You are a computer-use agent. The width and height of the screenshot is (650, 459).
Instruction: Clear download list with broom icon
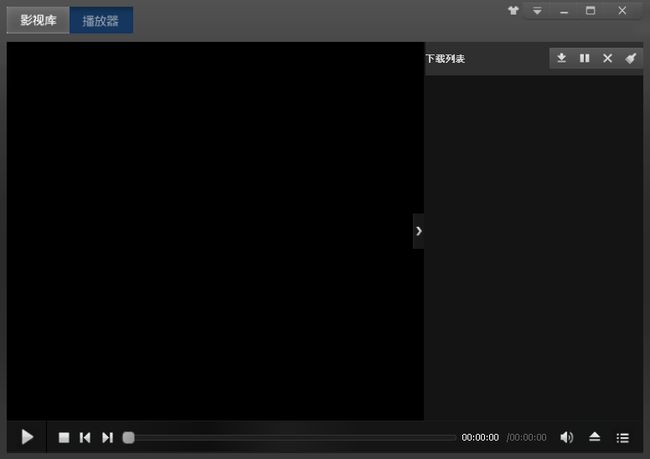coord(631,58)
